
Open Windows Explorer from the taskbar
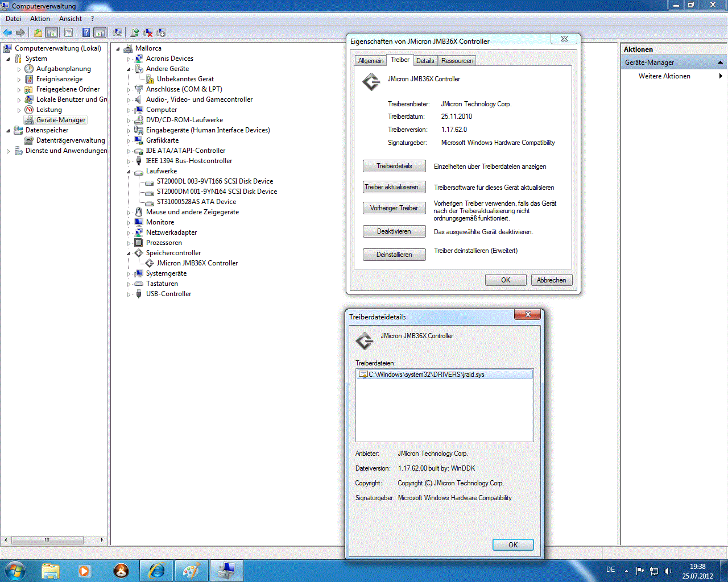tap(50, 571)
